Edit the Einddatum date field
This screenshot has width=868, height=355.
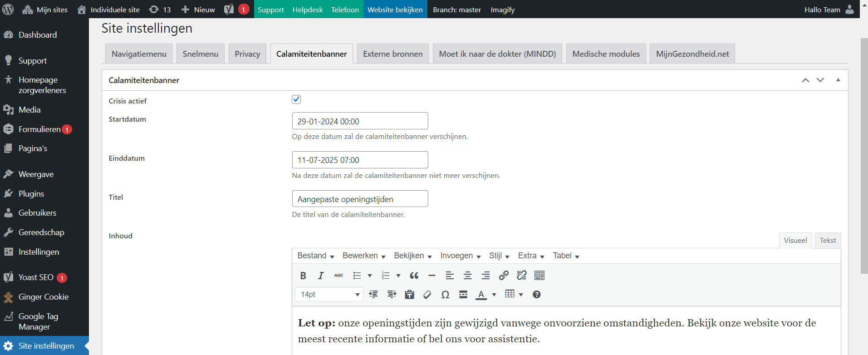pyautogui.click(x=360, y=160)
